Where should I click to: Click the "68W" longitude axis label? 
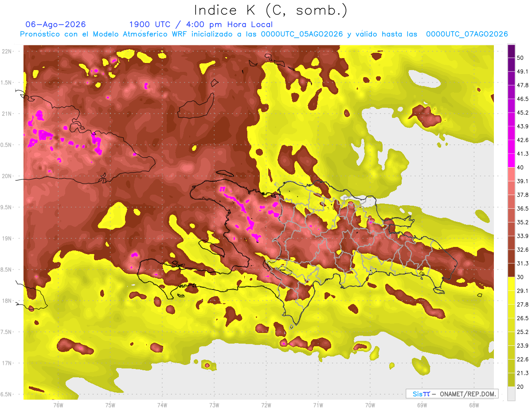(474, 405)
